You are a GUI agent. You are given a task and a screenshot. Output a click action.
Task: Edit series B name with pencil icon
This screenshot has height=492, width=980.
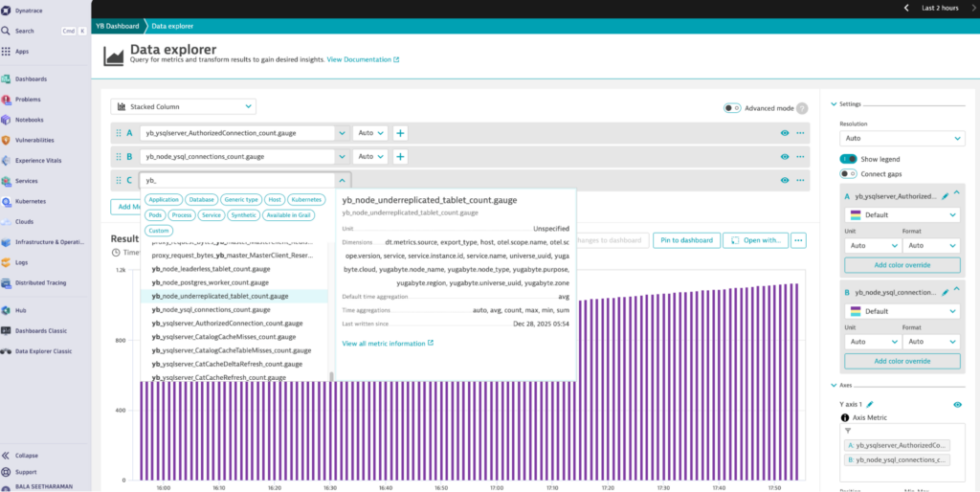[x=945, y=292]
